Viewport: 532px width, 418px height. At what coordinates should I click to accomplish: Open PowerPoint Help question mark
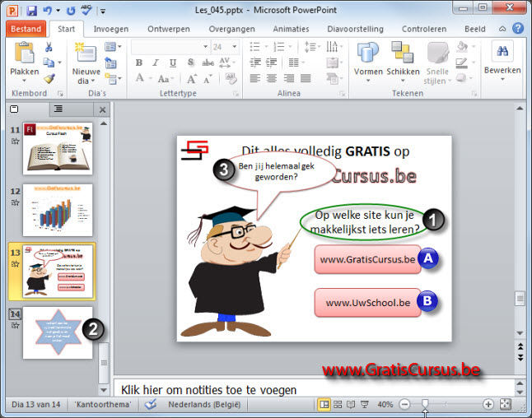coord(518,29)
